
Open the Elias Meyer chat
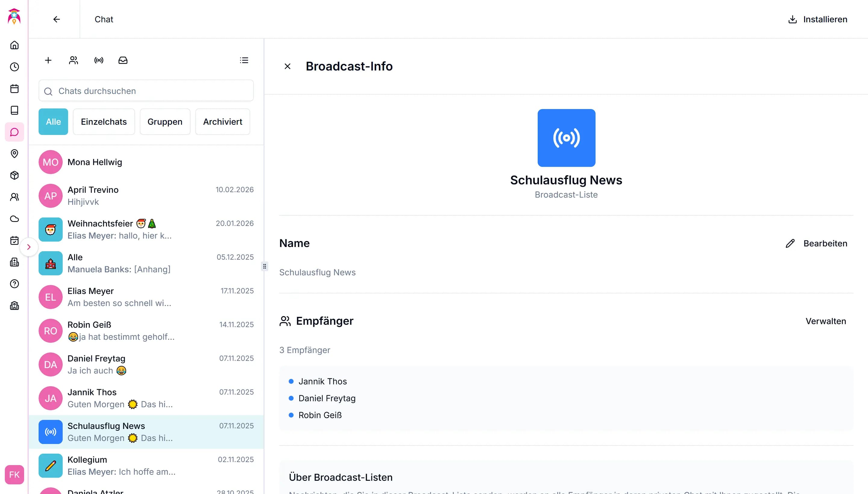[x=146, y=297]
